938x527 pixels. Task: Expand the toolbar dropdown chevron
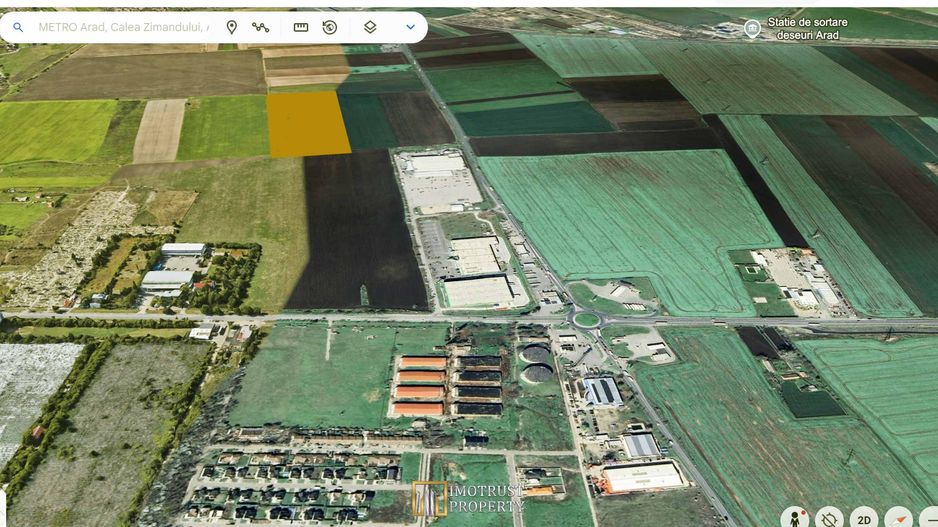pyautogui.click(x=410, y=28)
